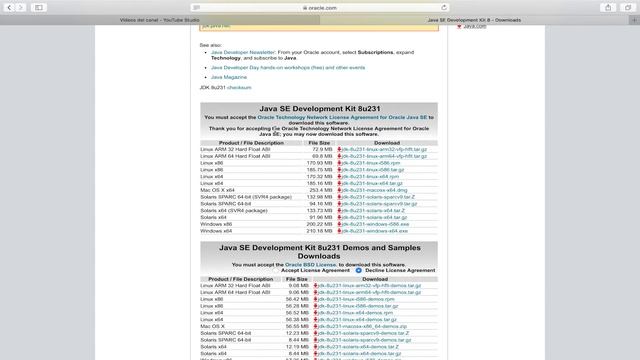
Task: Click the 200.22 MB Windows x86 file size
Action: coord(320,224)
